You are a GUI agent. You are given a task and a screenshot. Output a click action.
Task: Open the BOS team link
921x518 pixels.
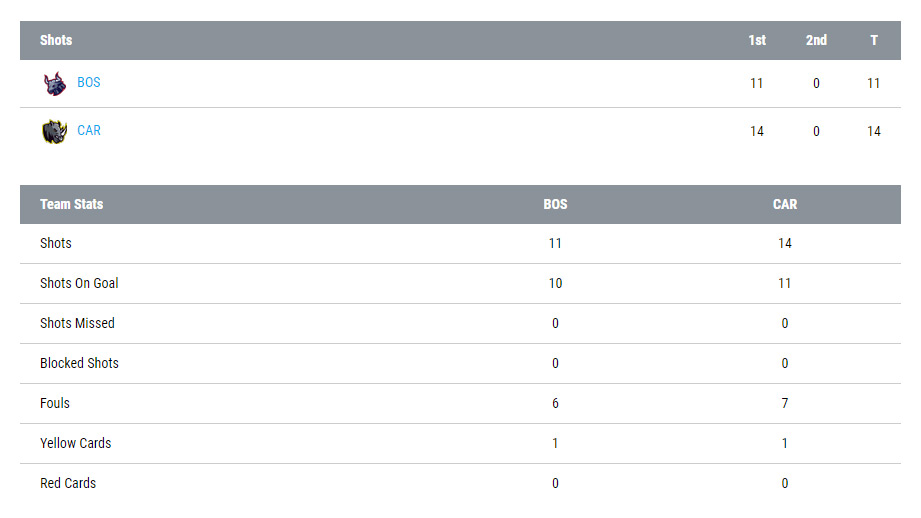[x=89, y=83]
